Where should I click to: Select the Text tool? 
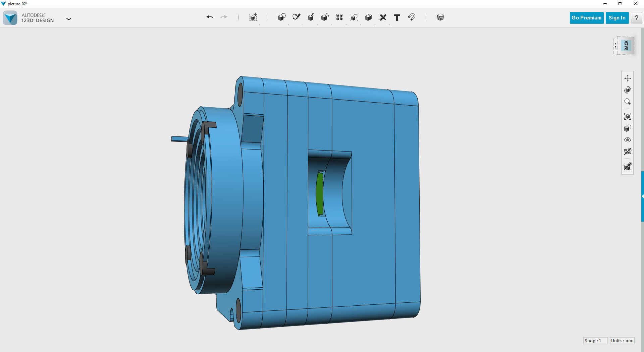pos(397,17)
